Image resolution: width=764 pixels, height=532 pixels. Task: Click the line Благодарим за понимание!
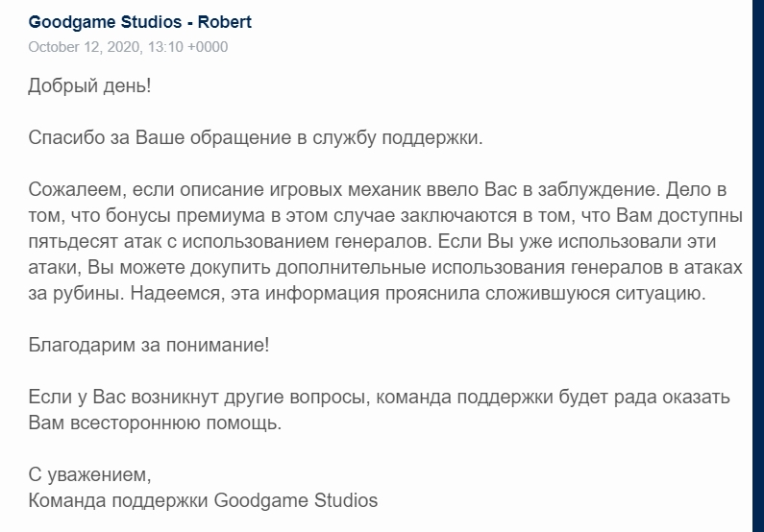tap(149, 345)
